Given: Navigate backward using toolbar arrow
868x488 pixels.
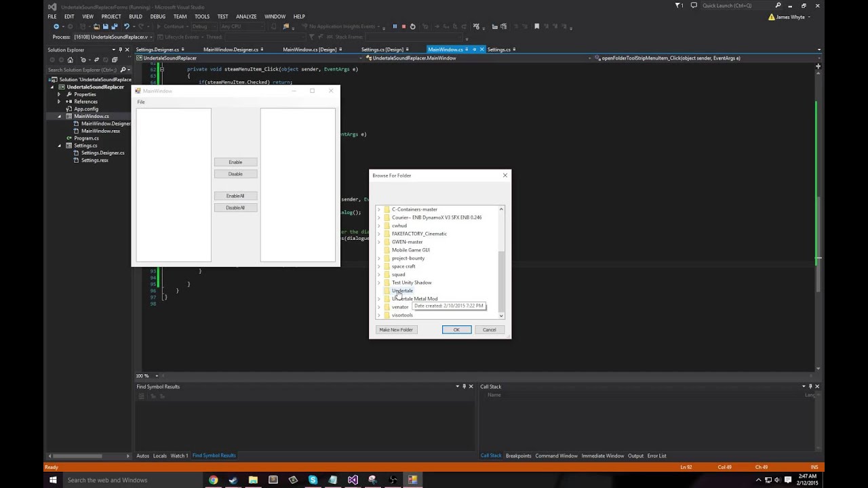Looking at the screenshot, I should [56, 26].
